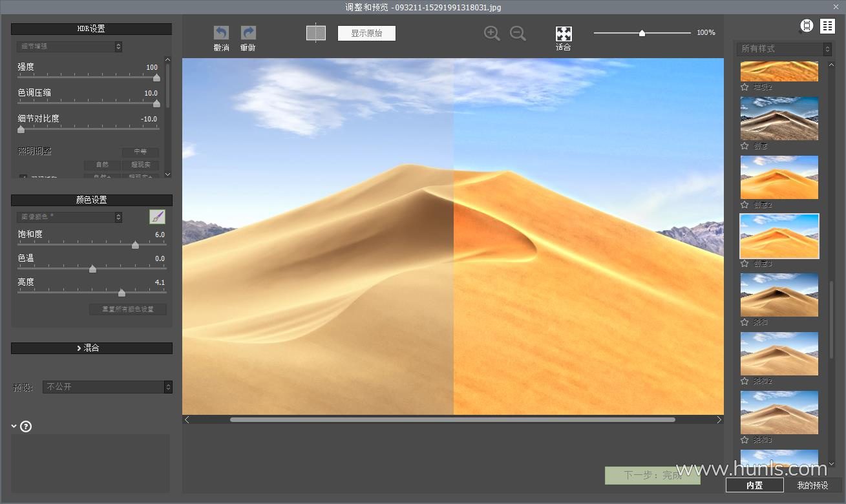
Task: Switch to the 内置 built-in presets tab
Action: (x=754, y=485)
